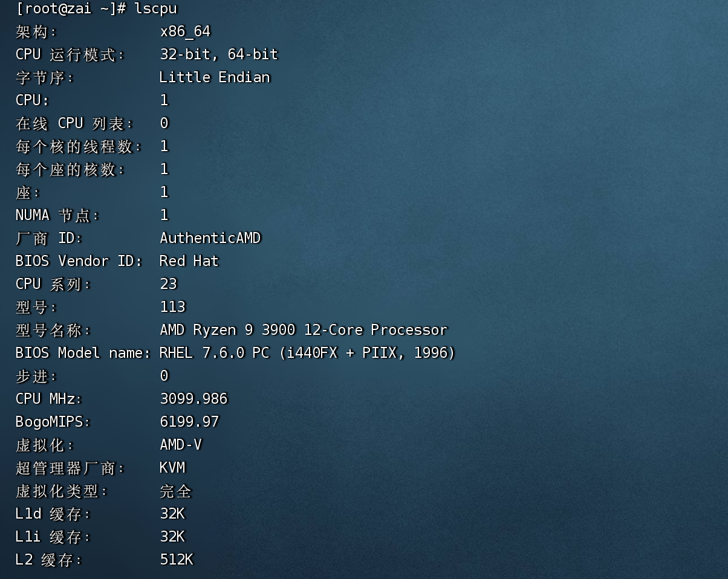Screen dimensions: 728x579
Task: Click the BIOS Model name label
Action: click(83, 353)
